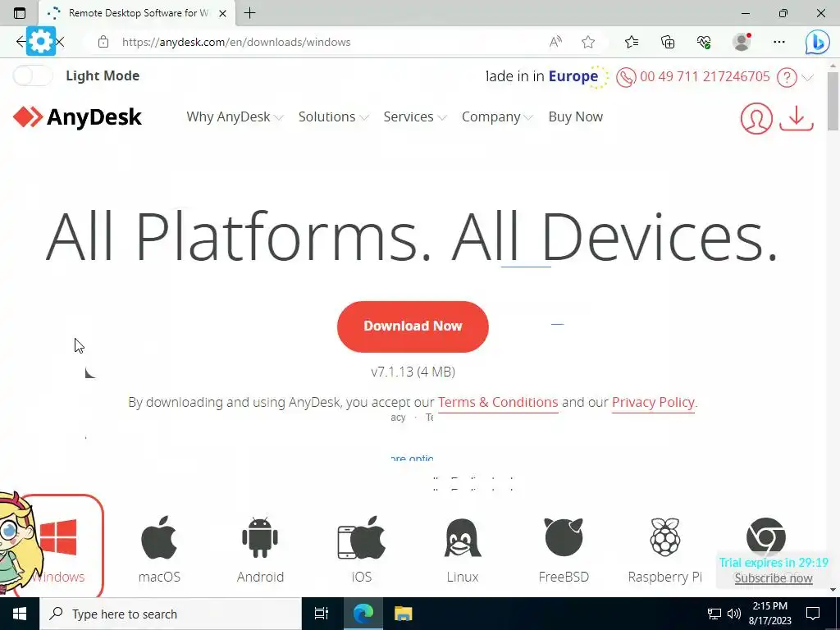Select the Remote Desktop Software tab
The height and width of the screenshot is (630, 840).
pos(137,13)
